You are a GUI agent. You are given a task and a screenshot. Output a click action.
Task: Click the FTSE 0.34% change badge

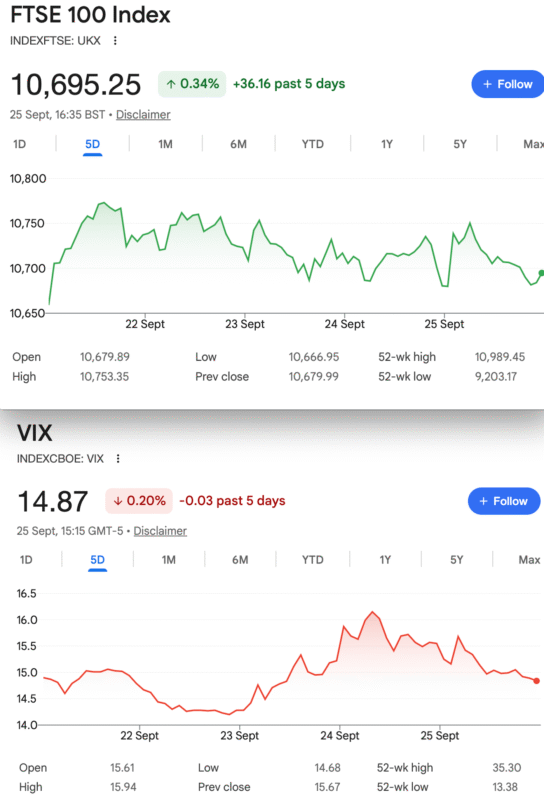click(x=192, y=84)
